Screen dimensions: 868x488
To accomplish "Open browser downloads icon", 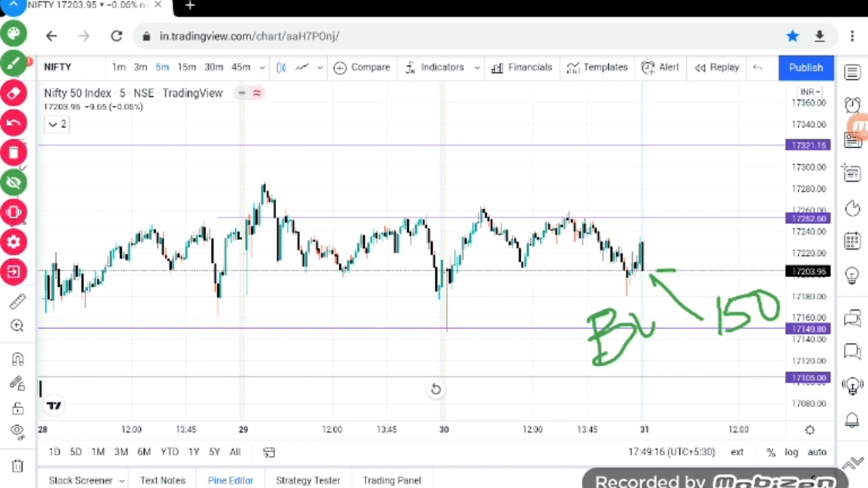I will pyautogui.click(x=819, y=36).
